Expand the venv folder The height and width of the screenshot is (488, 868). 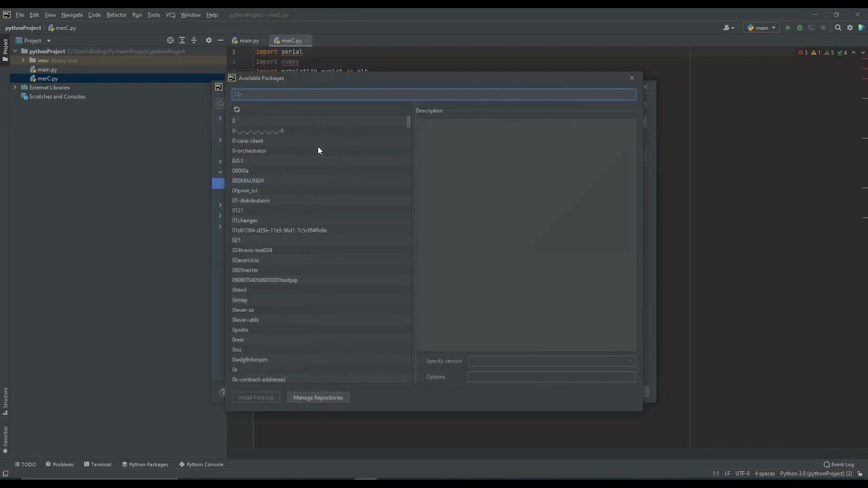23,60
